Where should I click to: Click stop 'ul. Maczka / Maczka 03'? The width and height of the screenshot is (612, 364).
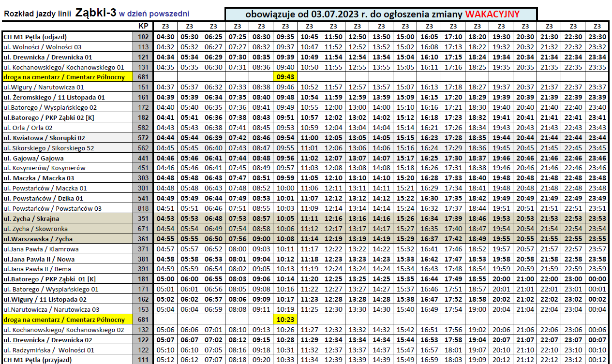(x=39, y=178)
